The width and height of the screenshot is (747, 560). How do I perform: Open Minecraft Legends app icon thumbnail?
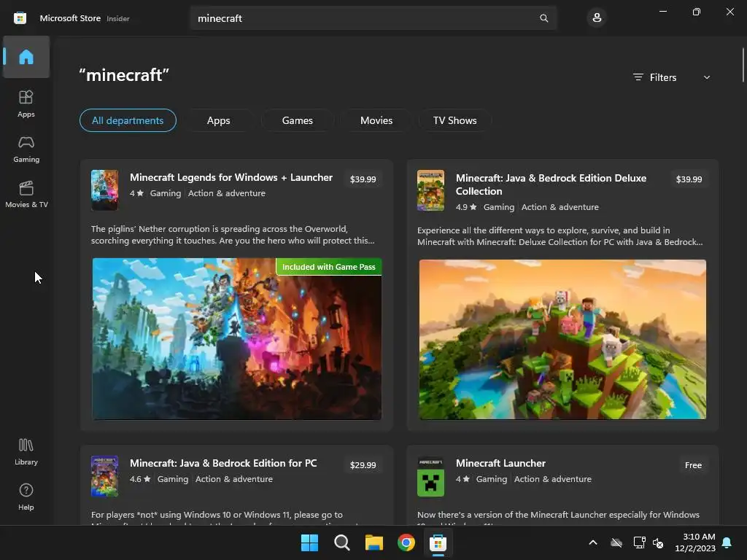point(104,190)
